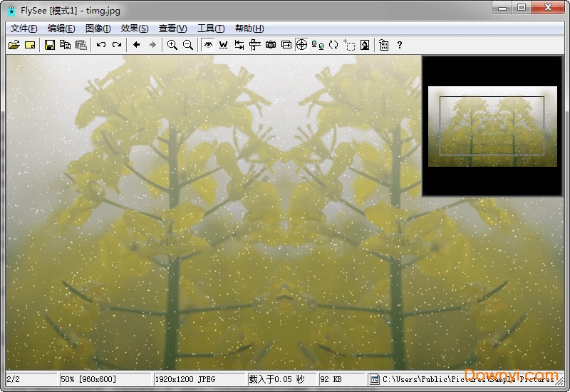Open the 工具(T) menu
The height and width of the screenshot is (392, 570).
click(211, 29)
